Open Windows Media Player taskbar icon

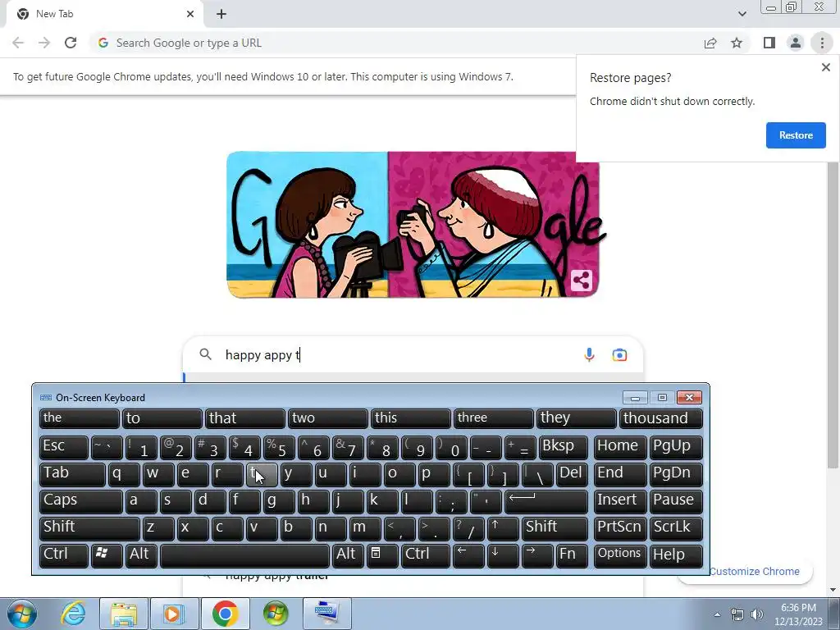point(174,614)
